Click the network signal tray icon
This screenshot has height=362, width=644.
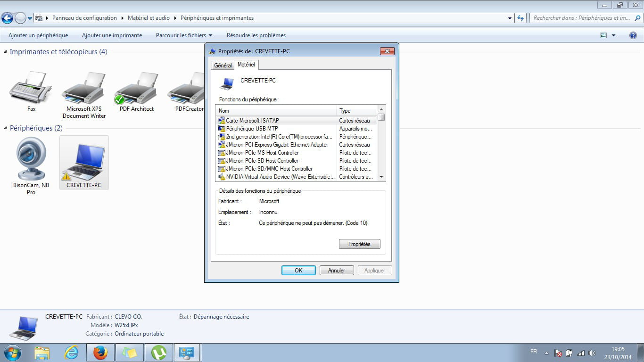coord(581,353)
